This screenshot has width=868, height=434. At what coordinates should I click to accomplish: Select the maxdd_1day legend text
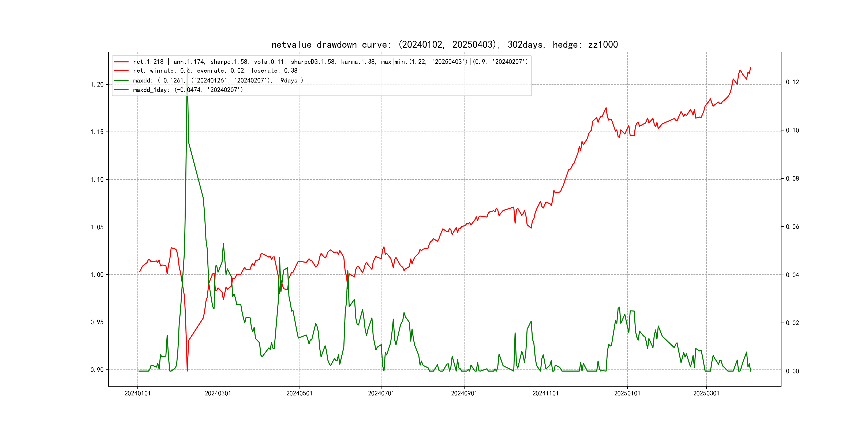188,90
